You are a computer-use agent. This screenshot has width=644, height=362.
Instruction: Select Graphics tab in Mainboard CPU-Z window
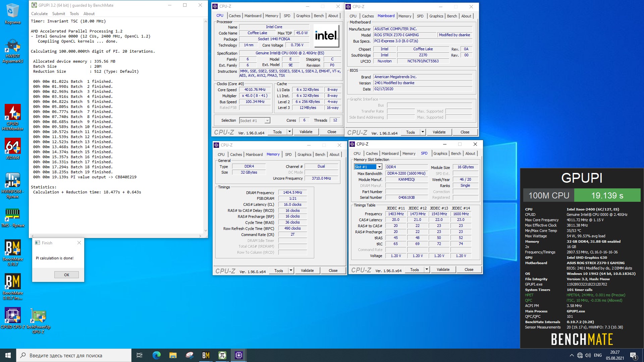coord(436,16)
